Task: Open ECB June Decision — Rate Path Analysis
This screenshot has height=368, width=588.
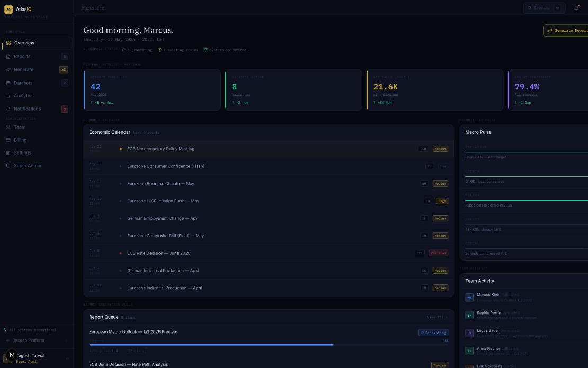Action: coord(129,365)
